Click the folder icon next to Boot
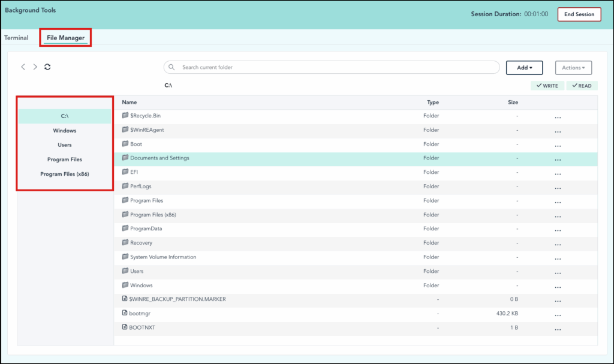Screen dimensions: 614x364 125,144
